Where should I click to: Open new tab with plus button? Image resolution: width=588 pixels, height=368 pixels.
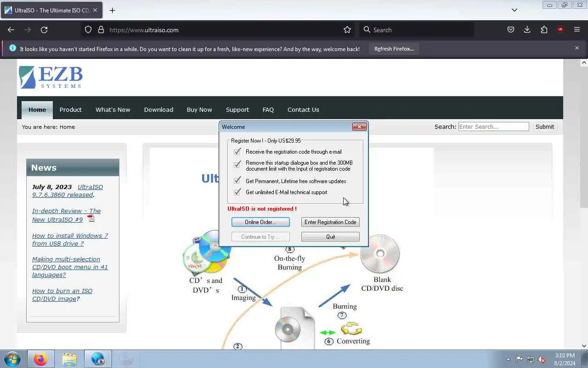point(112,10)
